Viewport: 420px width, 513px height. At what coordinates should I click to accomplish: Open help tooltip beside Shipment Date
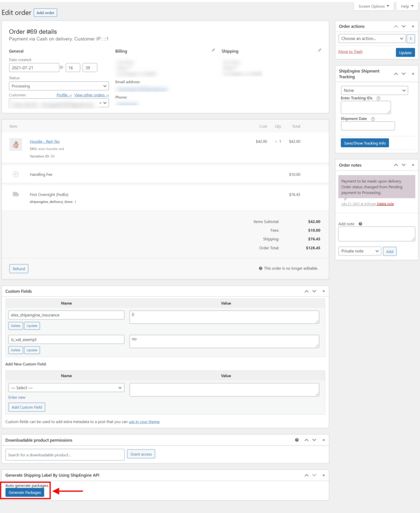point(373,118)
